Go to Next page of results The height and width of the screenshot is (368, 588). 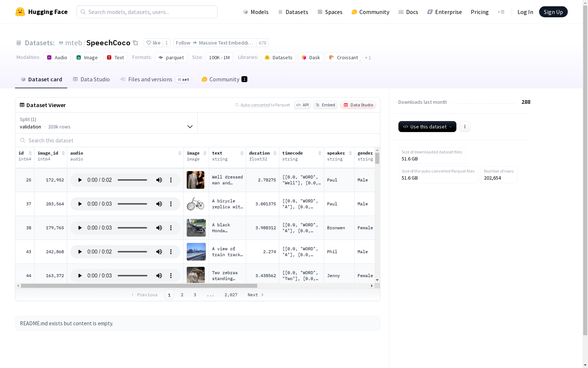click(x=255, y=295)
